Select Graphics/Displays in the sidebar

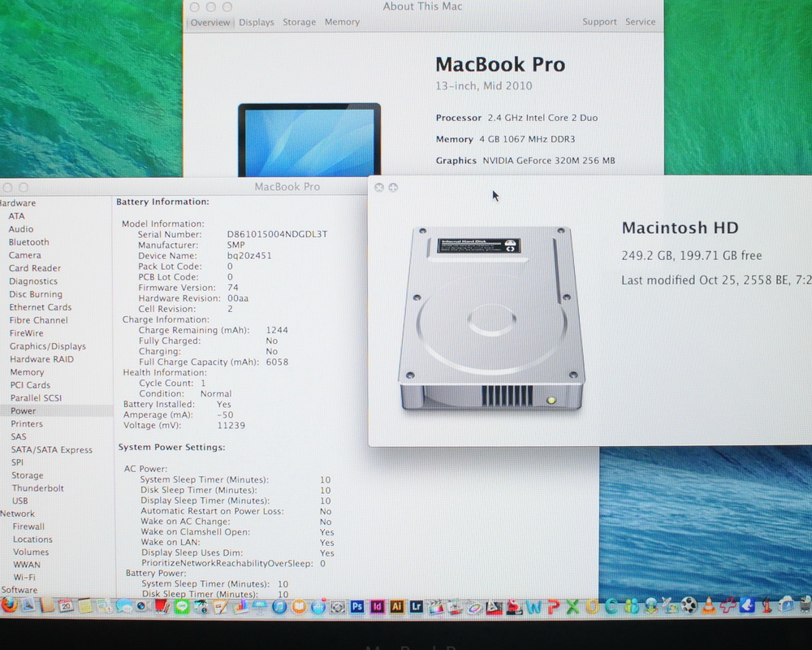click(x=48, y=346)
